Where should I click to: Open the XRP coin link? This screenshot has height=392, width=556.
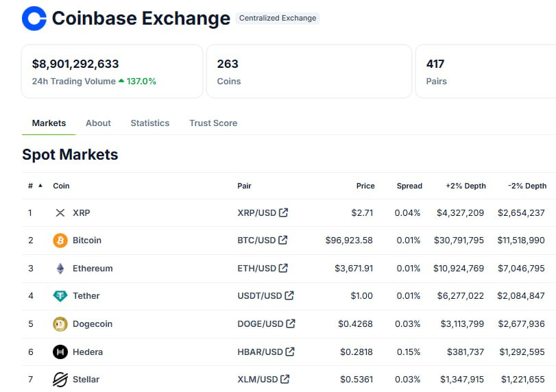[x=82, y=212]
